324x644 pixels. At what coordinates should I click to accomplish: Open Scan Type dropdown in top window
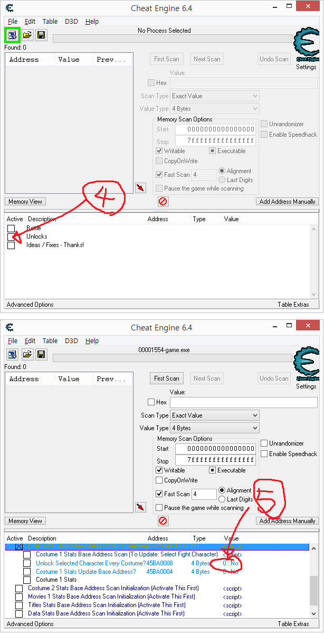(215, 96)
